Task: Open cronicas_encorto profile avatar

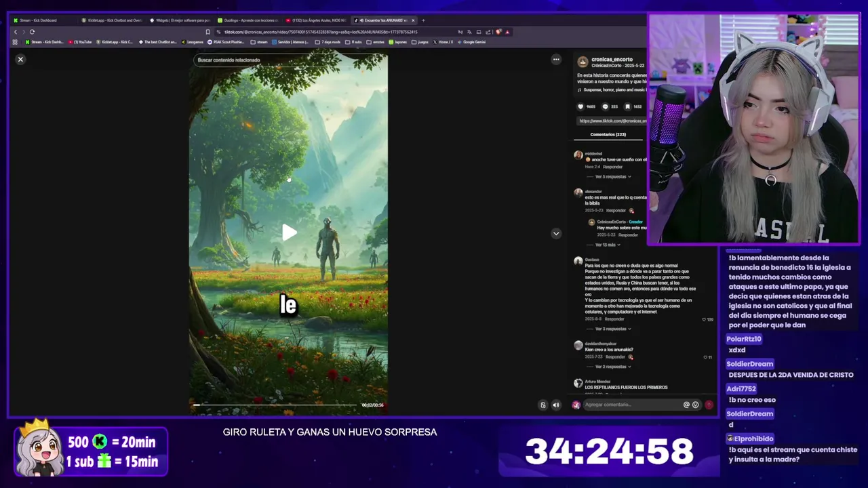Action: pos(583,62)
